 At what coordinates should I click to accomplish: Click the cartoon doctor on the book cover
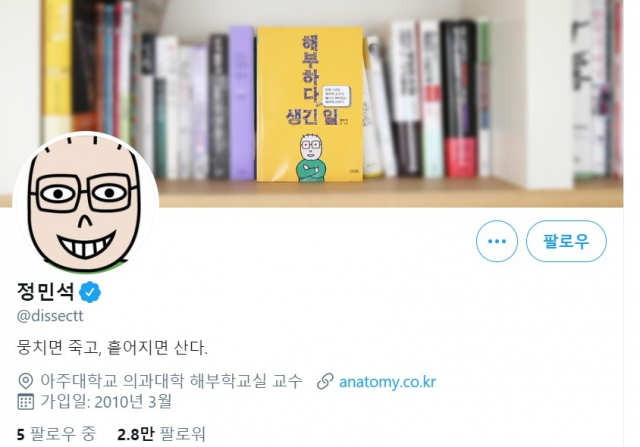(311, 158)
